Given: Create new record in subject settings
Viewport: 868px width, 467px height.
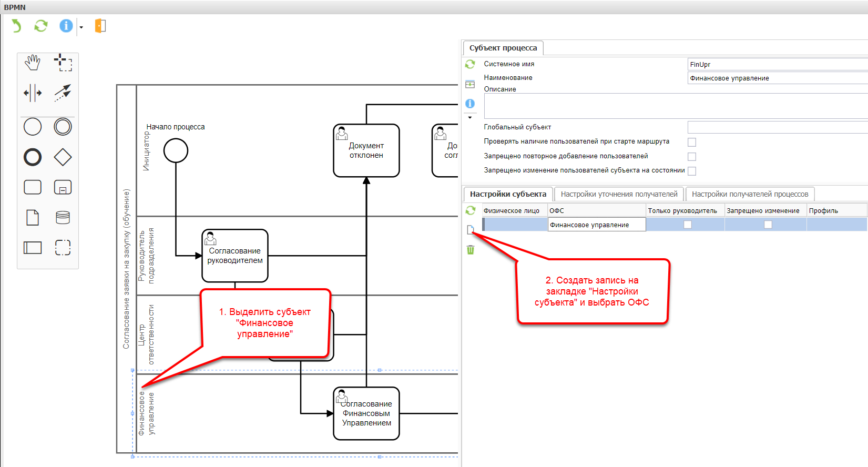Looking at the screenshot, I should (x=471, y=229).
